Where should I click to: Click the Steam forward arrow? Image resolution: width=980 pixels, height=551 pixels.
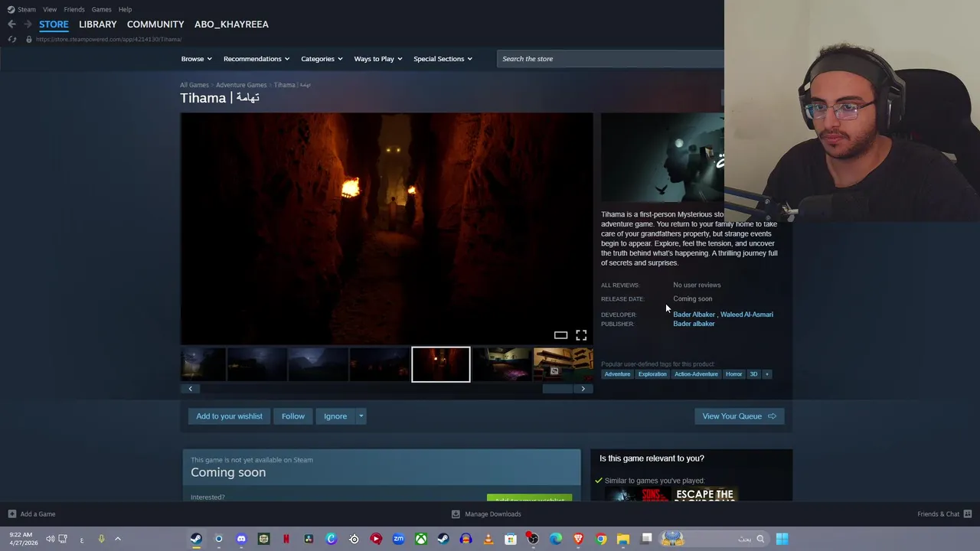(28, 24)
